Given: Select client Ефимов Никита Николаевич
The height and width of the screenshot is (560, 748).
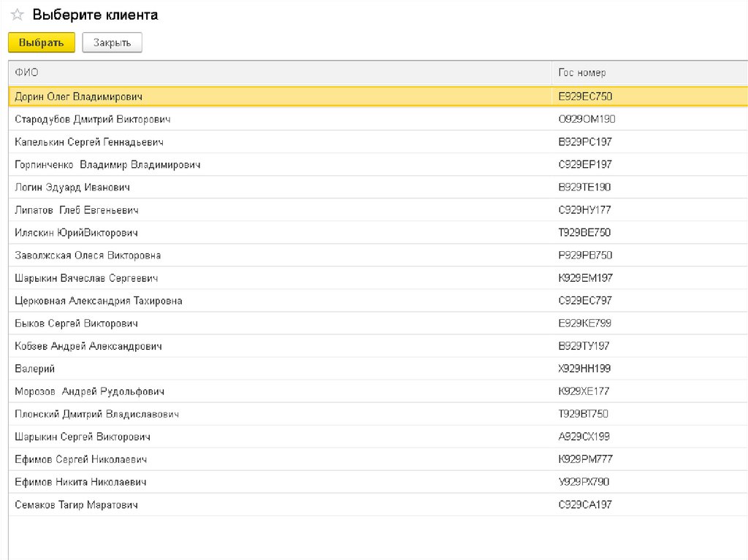Looking at the screenshot, I should click(x=80, y=482).
